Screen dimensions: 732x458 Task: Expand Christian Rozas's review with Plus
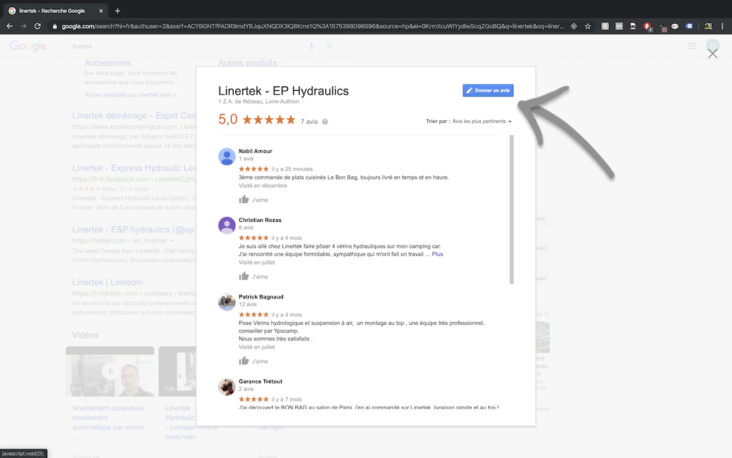[437, 254]
